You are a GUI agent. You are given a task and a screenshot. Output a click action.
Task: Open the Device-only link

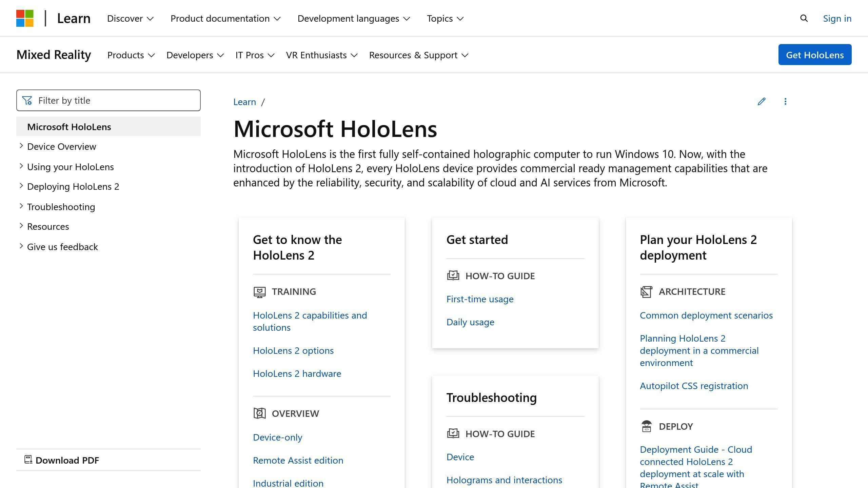[278, 437]
